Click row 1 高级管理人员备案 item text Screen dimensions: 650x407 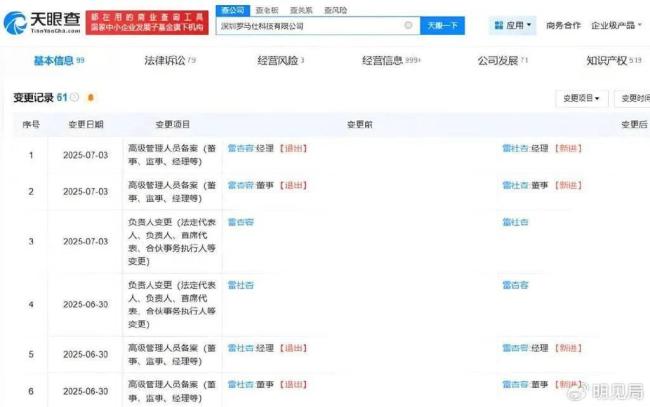172,155
